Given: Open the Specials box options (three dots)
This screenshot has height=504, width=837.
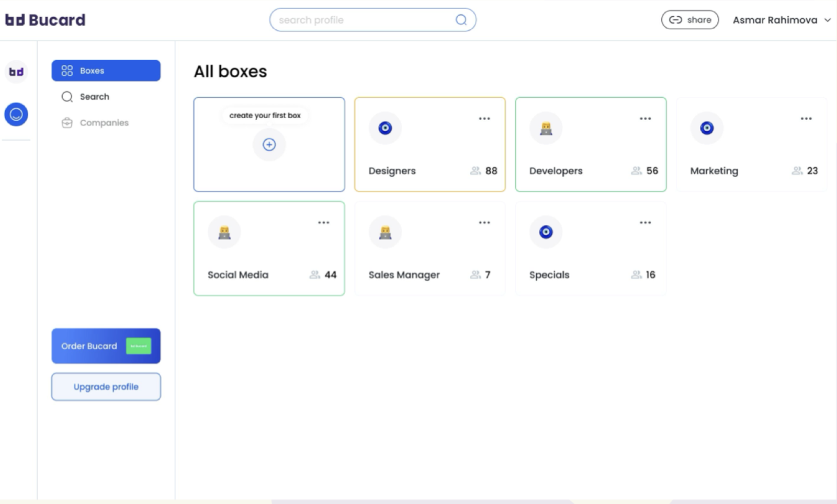Looking at the screenshot, I should 646,223.
